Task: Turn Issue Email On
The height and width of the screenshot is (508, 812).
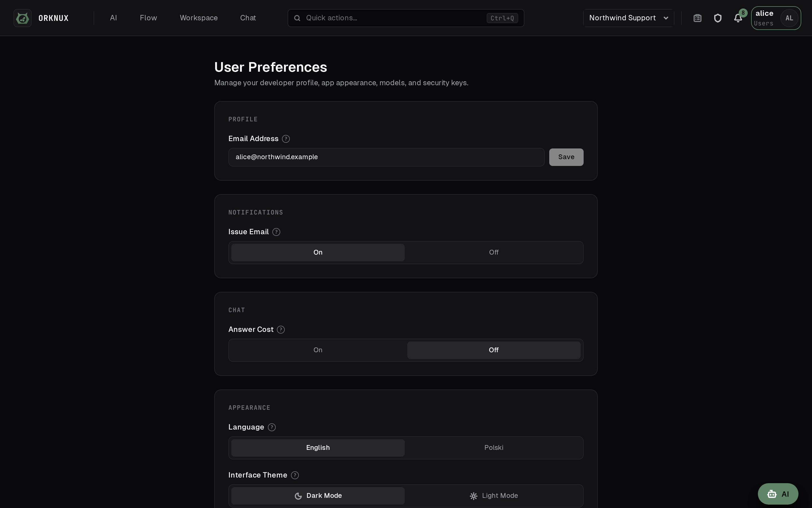Action: click(318, 252)
